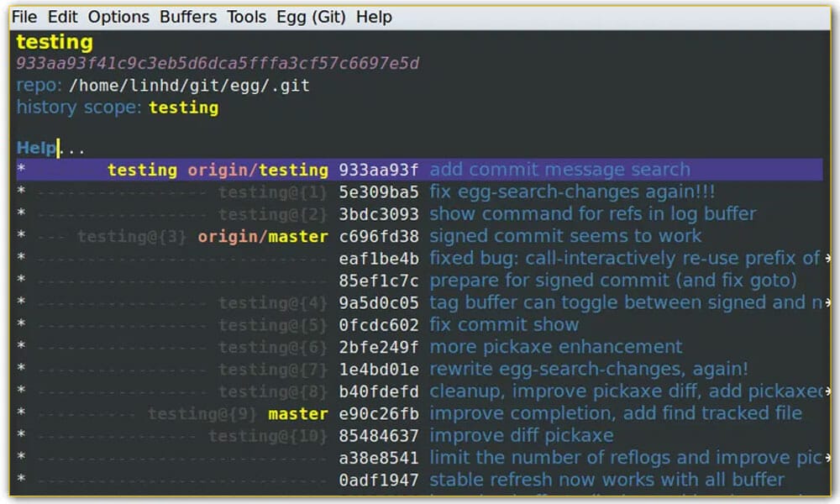Screen dimensions: 840x504
Task: Click the master branch ref
Action: pyautogui.click(x=300, y=413)
